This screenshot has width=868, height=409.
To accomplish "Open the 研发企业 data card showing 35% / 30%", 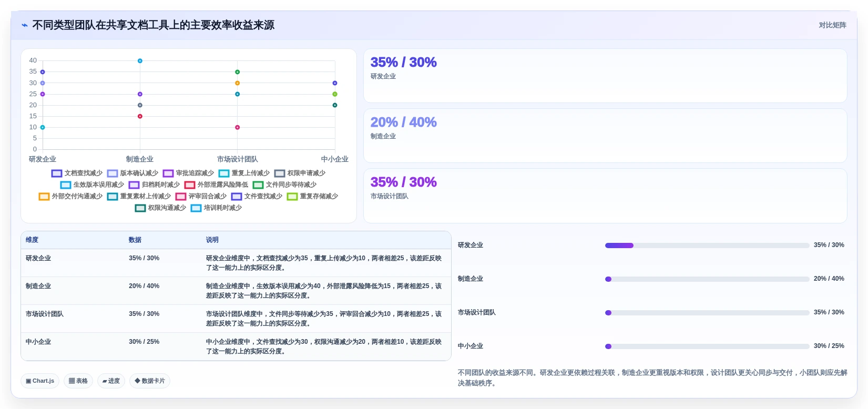I will 605,76.
